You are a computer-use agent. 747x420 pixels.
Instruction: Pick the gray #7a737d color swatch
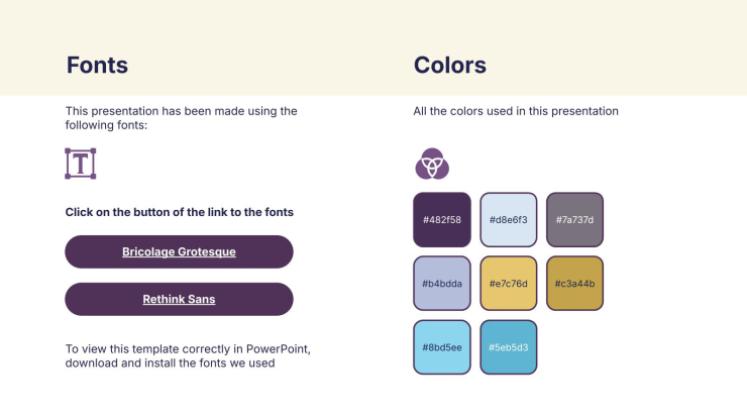coord(575,220)
